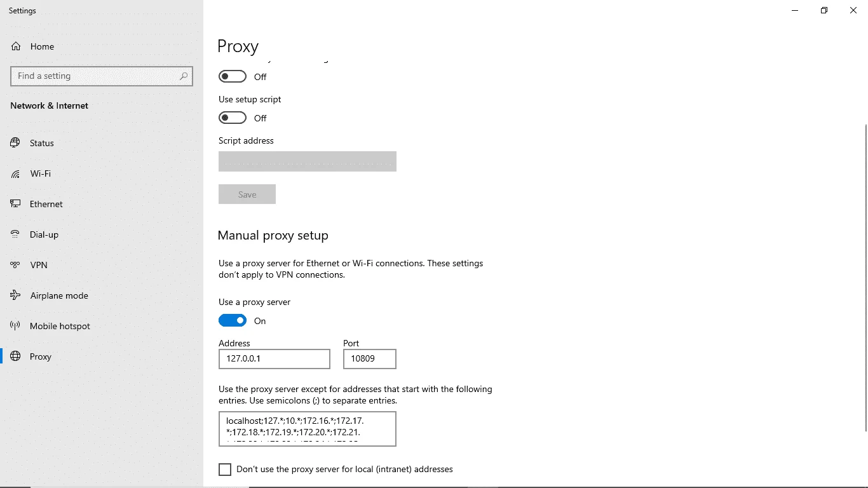
Task: Open Mobile hotspot settings
Action: pyautogui.click(x=102, y=326)
